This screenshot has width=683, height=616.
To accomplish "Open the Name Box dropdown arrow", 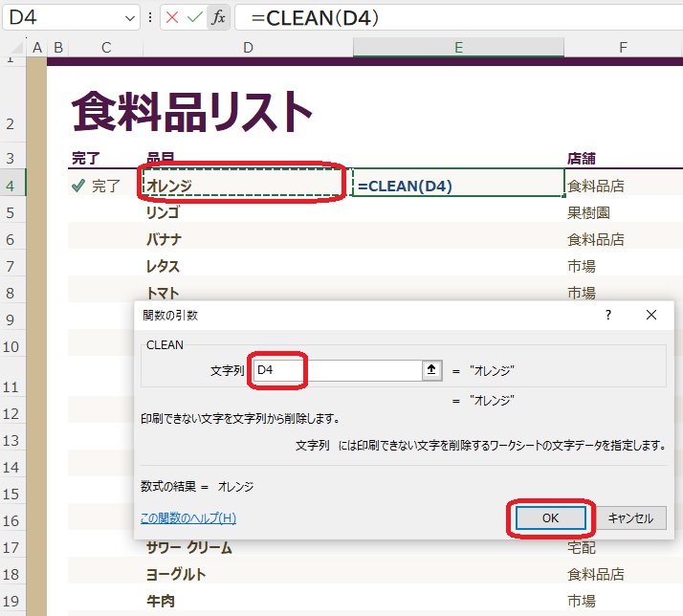I will pyautogui.click(x=130, y=18).
